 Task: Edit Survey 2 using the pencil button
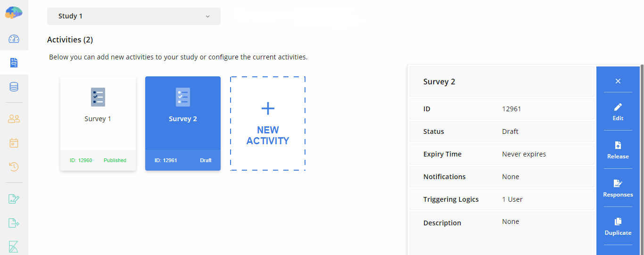click(618, 112)
